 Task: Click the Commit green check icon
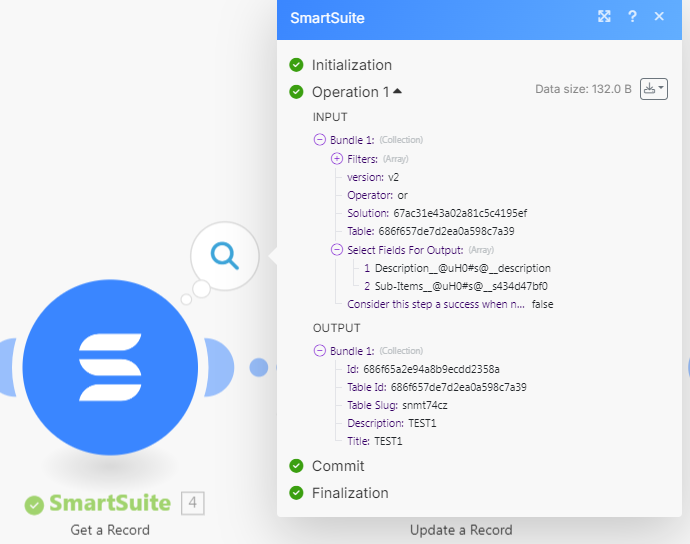click(296, 466)
